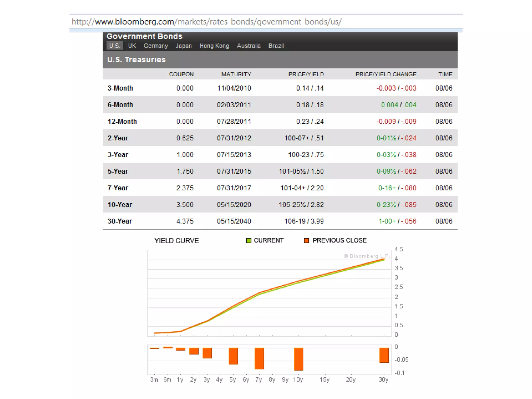Select the Australia tab

(249, 46)
